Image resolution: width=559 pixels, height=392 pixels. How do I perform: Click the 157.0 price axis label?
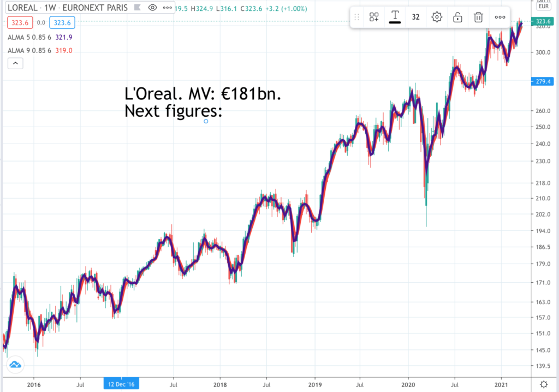coord(543,317)
